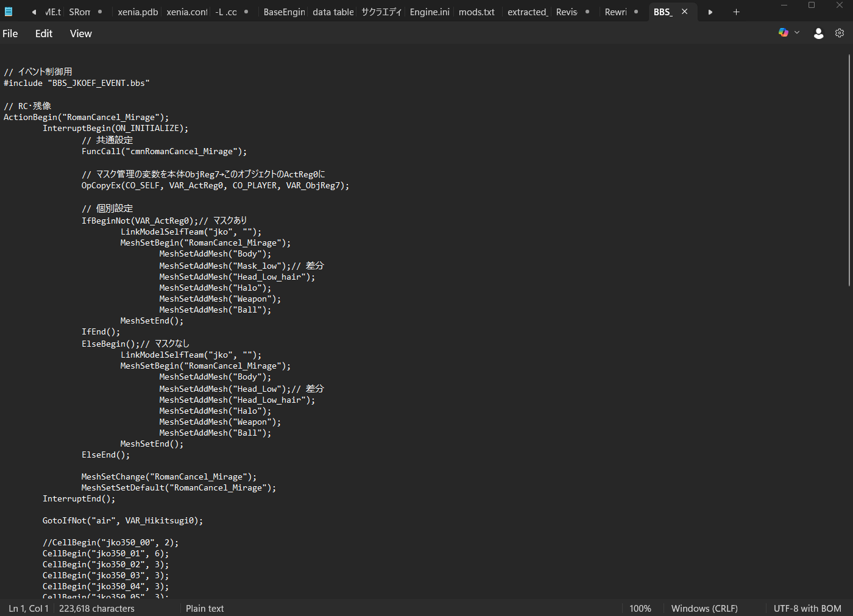Screen dimensions: 853x616
Task: Click the Plain text format indicator
Action: click(x=205, y=608)
